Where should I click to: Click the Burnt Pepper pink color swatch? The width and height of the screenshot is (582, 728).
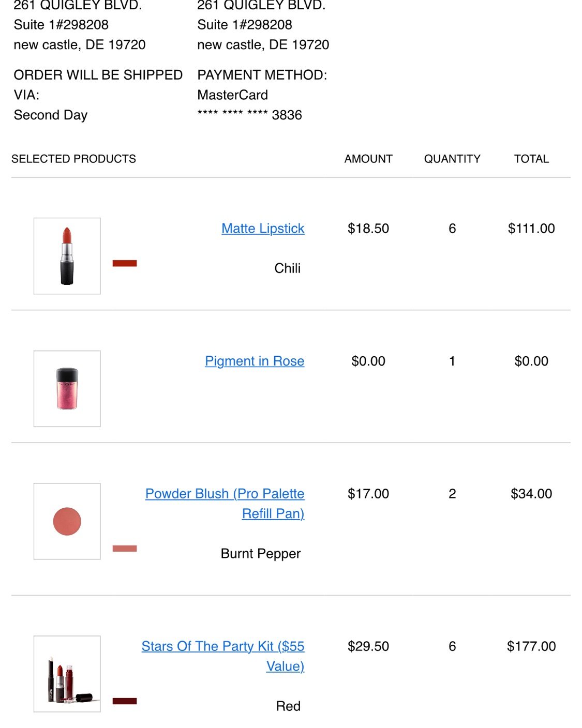(125, 549)
